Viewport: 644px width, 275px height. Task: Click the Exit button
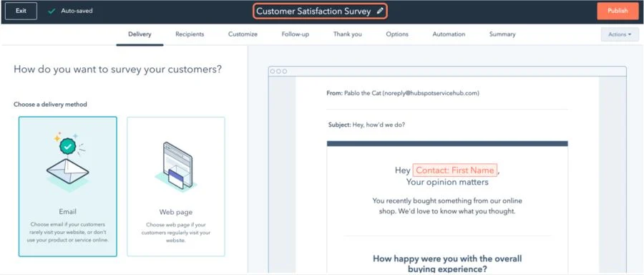click(21, 11)
